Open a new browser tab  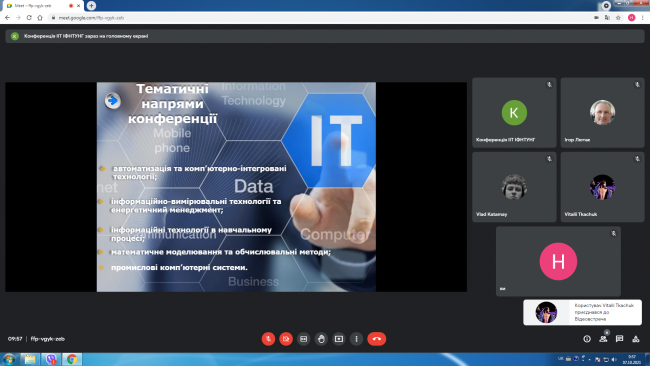coord(91,5)
